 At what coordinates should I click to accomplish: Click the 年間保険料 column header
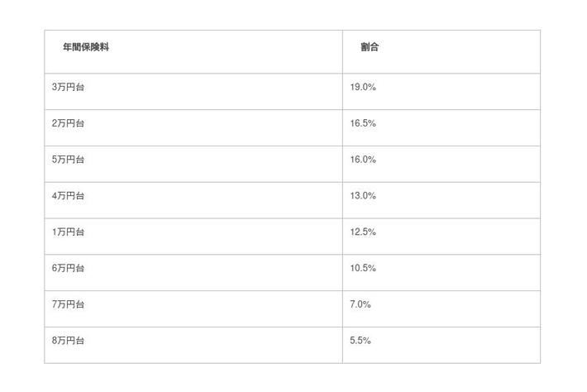(86, 48)
